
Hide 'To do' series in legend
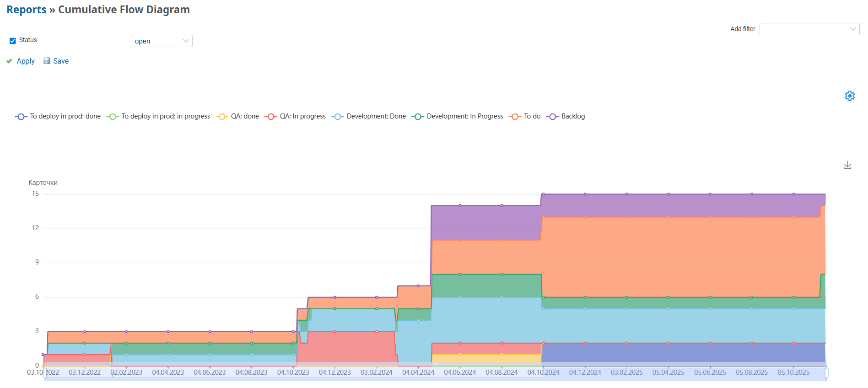532,117
